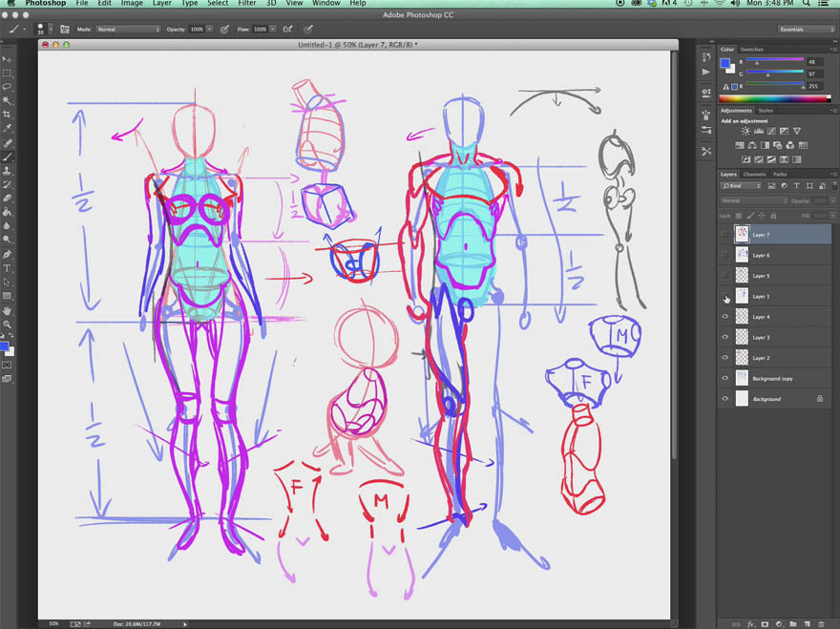
Task: Select the Pen tool
Action: pos(7,255)
